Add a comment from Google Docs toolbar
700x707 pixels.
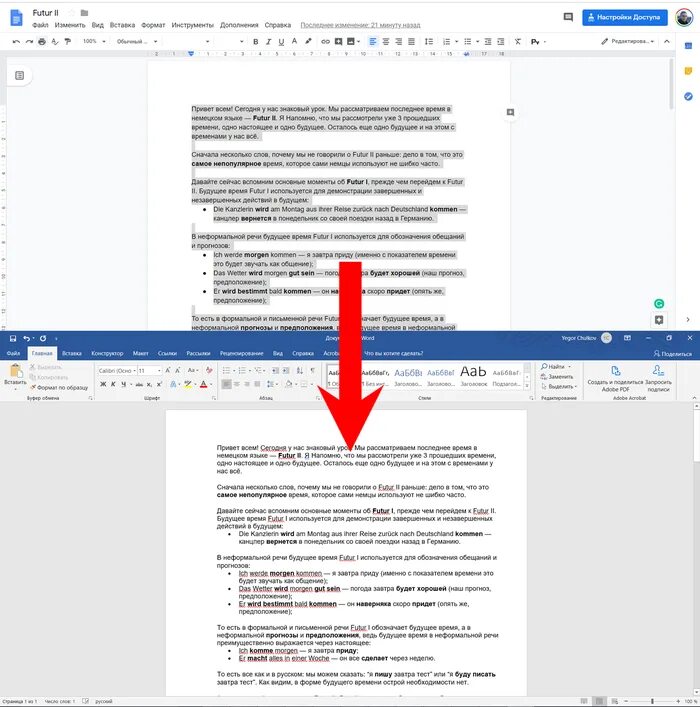click(338, 41)
